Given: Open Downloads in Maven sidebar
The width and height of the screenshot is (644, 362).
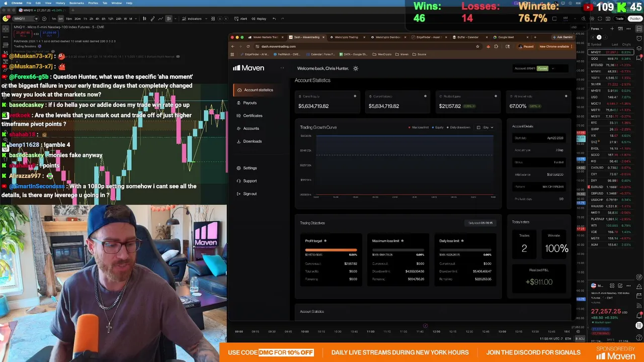Looking at the screenshot, I should [x=249, y=141].
